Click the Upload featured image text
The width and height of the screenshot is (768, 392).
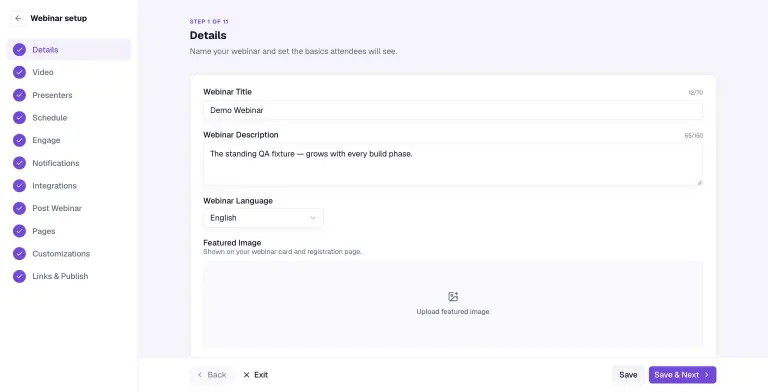tap(453, 312)
